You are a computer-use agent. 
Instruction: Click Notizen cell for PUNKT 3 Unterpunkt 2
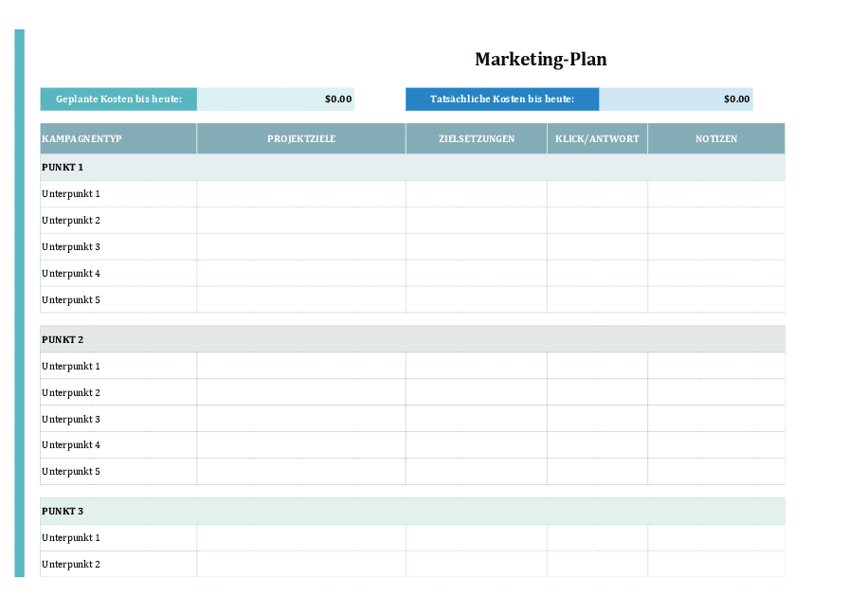click(716, 564)
